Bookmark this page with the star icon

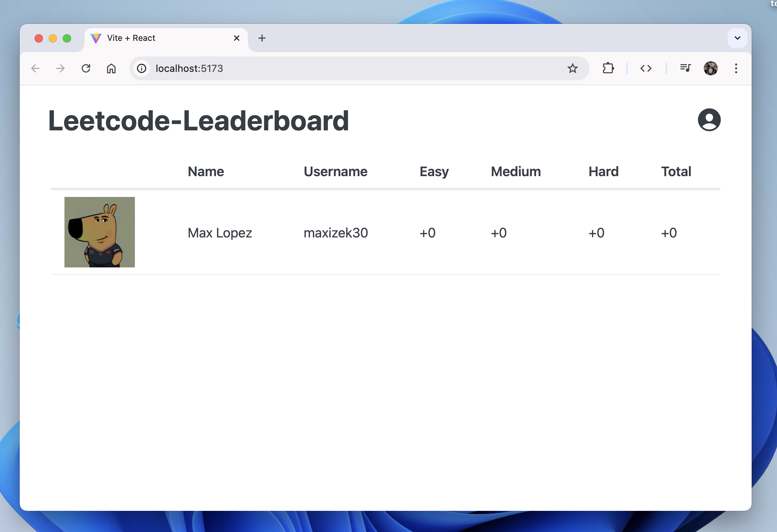pos(573,68)
